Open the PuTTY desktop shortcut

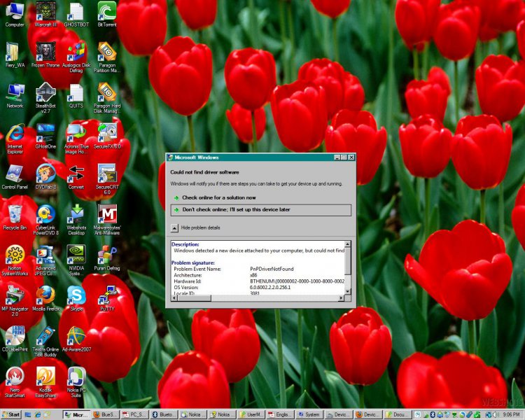pos(106,295)
